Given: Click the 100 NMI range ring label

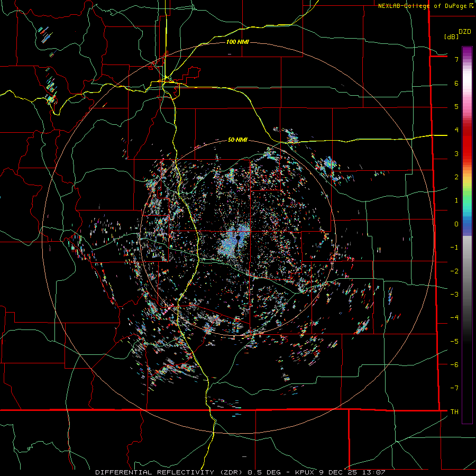Looking at the screenshot, I should pos(237,42).
